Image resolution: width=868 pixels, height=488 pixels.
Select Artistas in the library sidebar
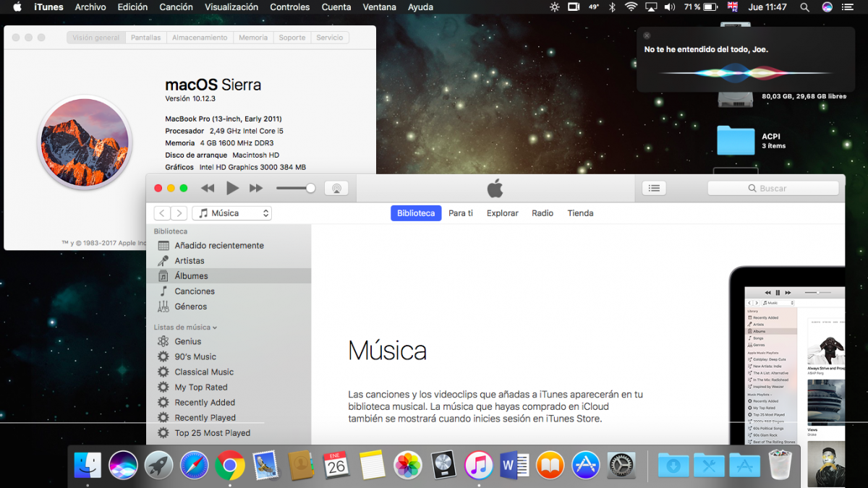[x=189, y=260]
